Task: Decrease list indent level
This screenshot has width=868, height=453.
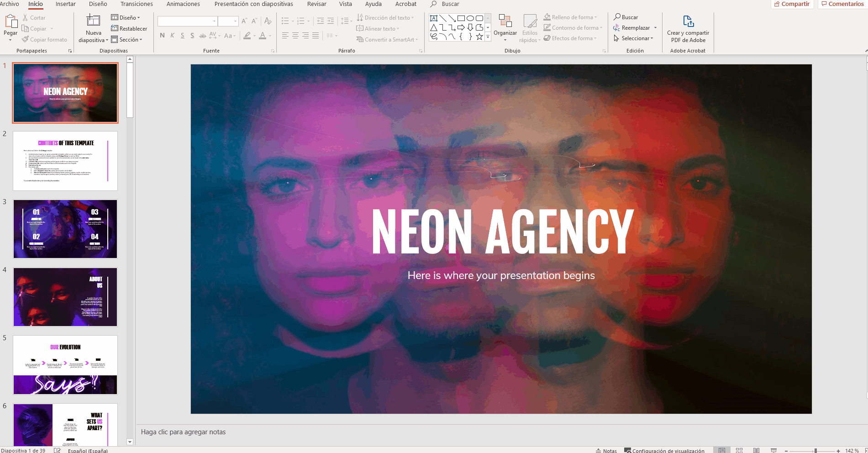Action: click(x=321, y=21)
